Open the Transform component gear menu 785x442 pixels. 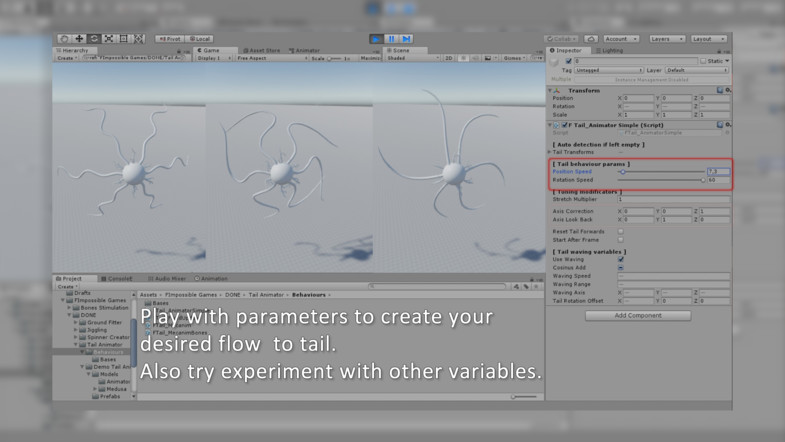click(x=728, y=90)
